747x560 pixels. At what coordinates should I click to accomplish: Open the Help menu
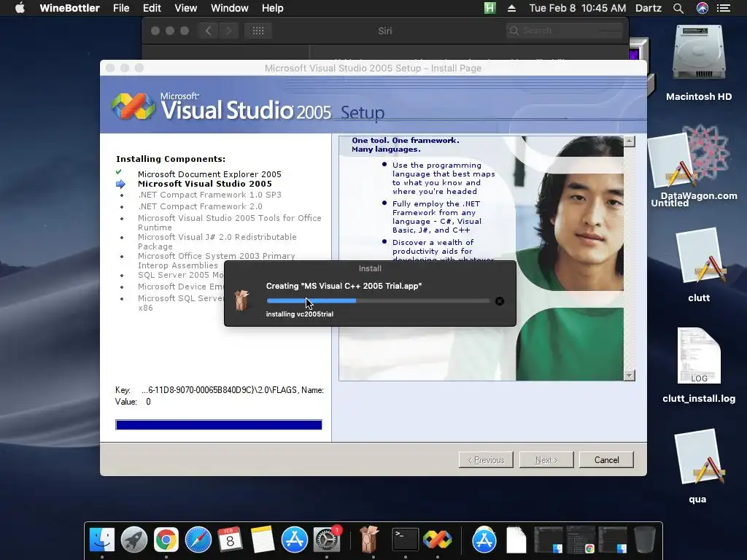pos(273,8)
